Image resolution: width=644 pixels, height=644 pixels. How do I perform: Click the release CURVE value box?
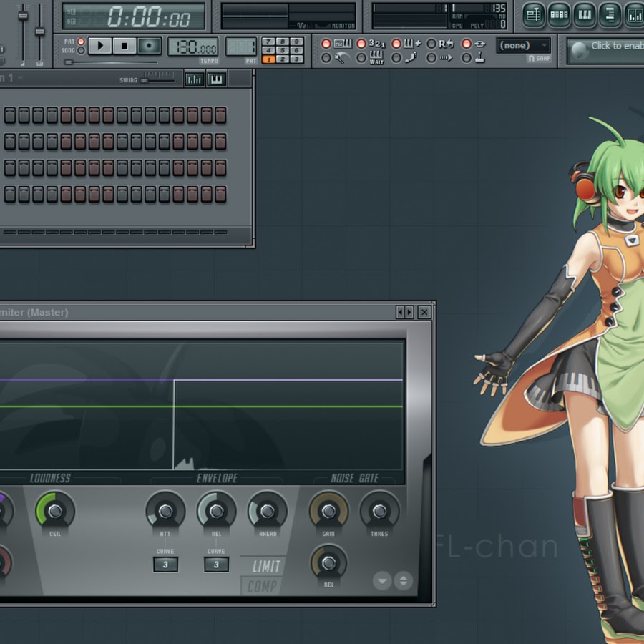point(216,565)
